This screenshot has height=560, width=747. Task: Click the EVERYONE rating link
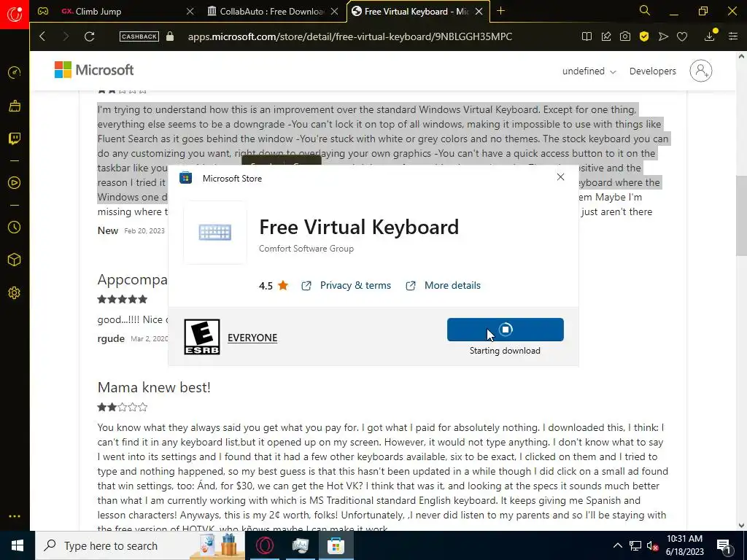coord(252,338)
